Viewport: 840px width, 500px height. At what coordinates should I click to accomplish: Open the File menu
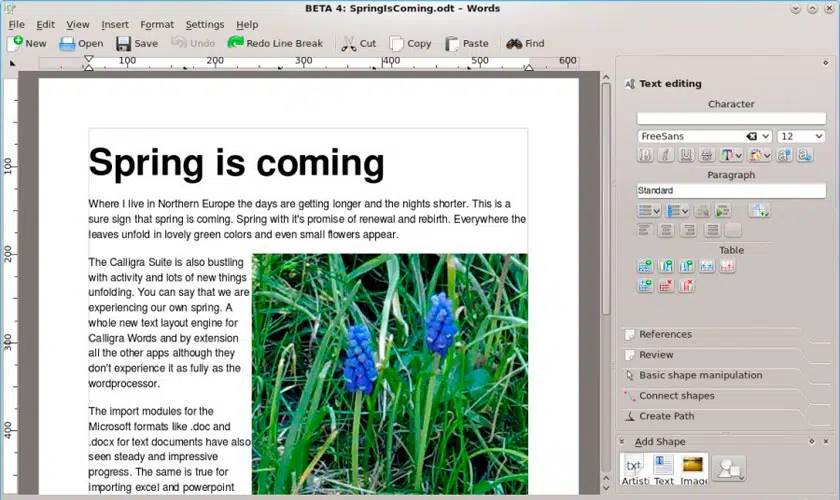click(17, 25)
